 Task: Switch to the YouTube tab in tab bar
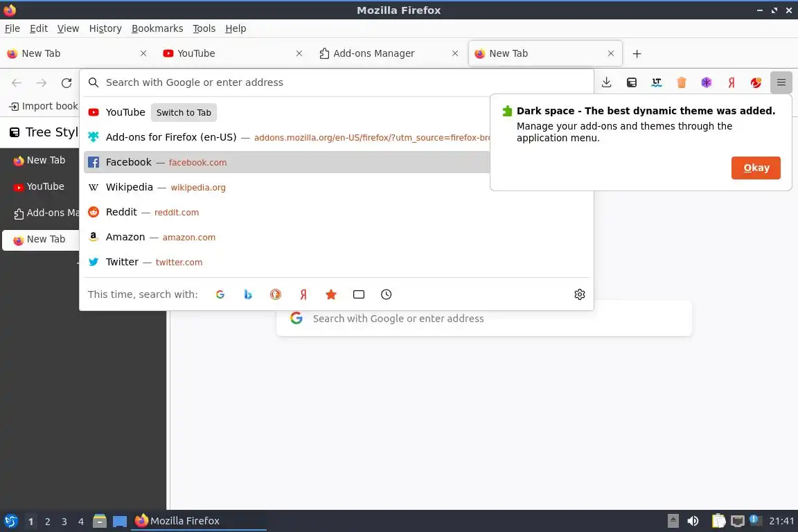pyautogui.click(x=233, y=53)
